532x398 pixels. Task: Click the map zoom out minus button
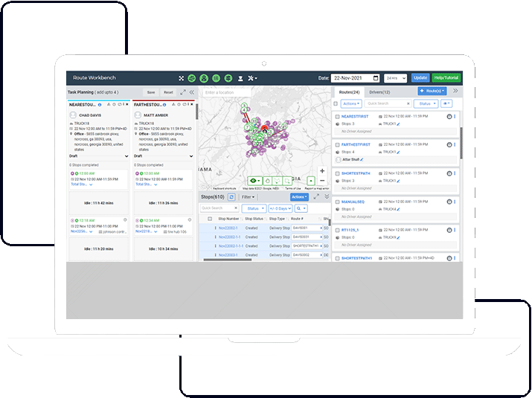click(322, 181)
